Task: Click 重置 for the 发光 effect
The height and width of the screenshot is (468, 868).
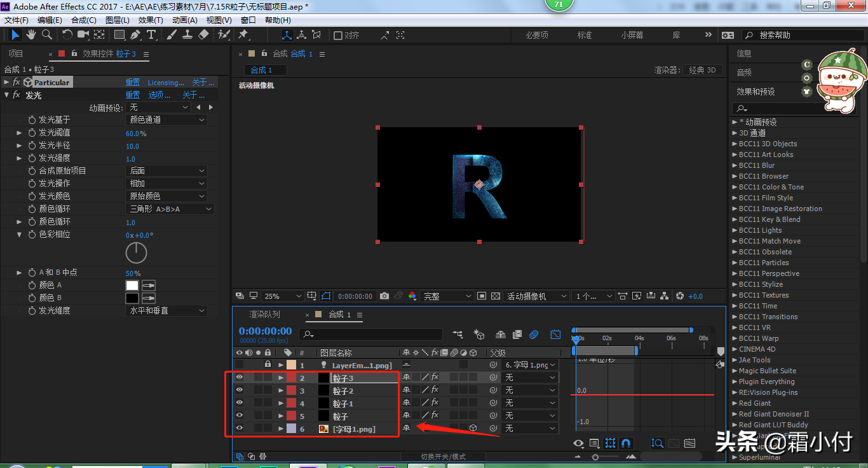Action: 132,95
